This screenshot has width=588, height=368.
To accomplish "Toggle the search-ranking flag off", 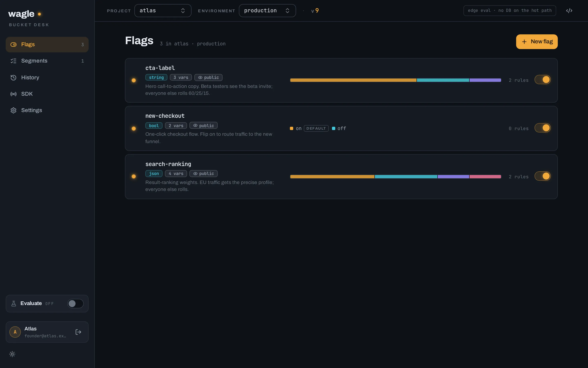I will click(542, 176).
